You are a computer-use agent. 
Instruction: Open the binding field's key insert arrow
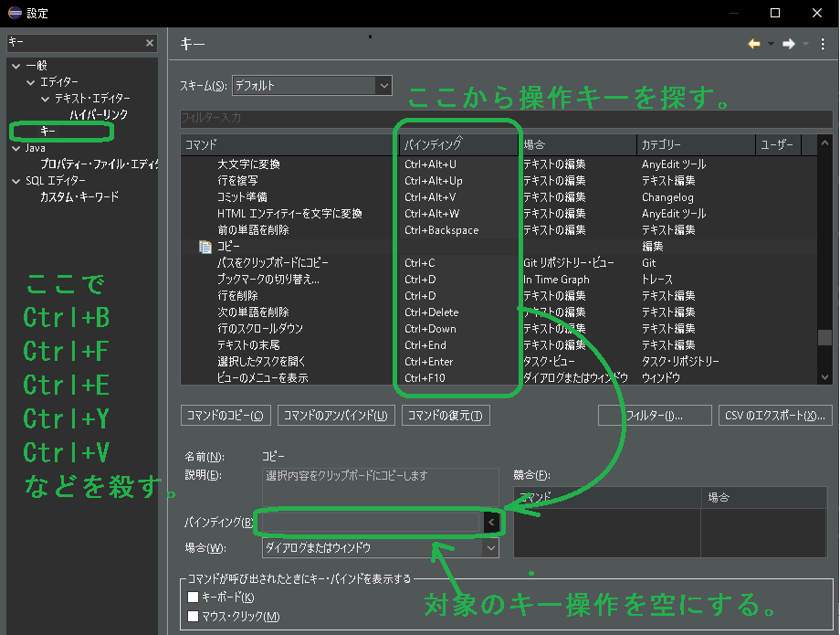pos(491,522)
